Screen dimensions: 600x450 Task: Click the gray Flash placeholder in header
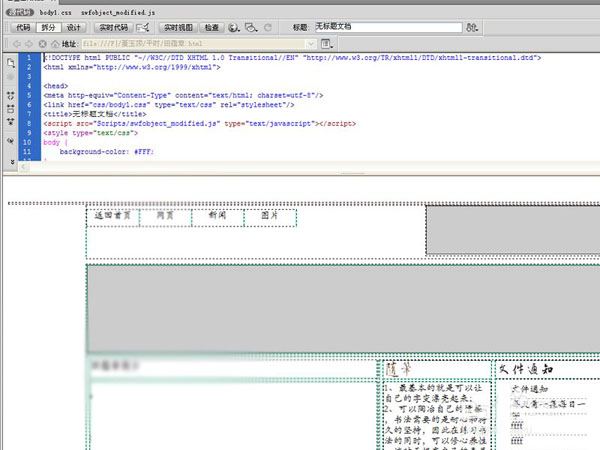click(x=513, y=230)
